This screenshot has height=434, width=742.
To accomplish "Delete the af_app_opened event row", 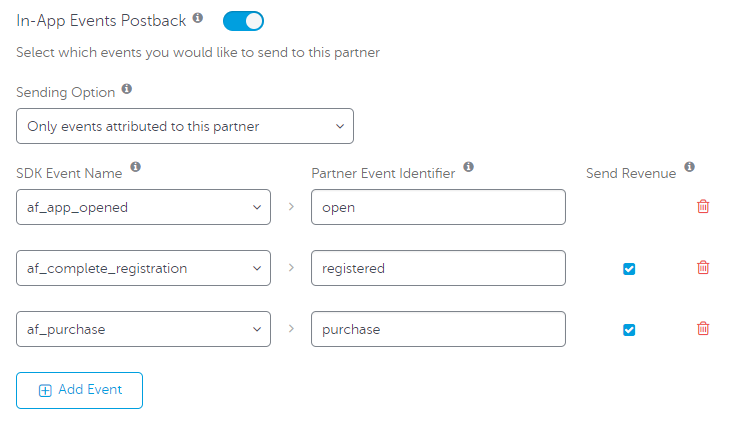I will point(703,207).
